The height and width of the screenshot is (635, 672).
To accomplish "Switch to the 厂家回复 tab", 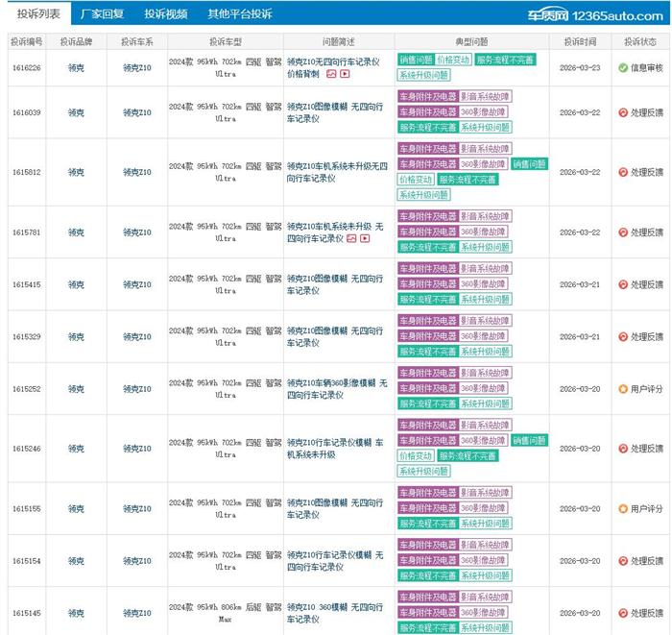I will pos(102,14).
